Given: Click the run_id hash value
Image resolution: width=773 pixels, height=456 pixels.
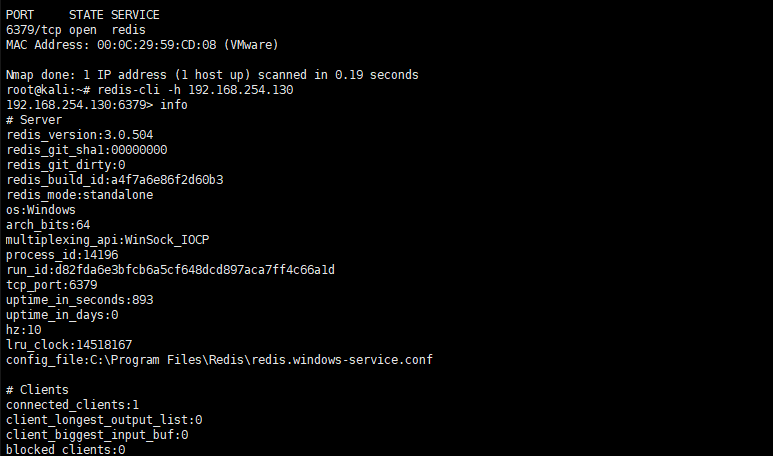Looking at the screenshot, I should (x=195, y=270).
